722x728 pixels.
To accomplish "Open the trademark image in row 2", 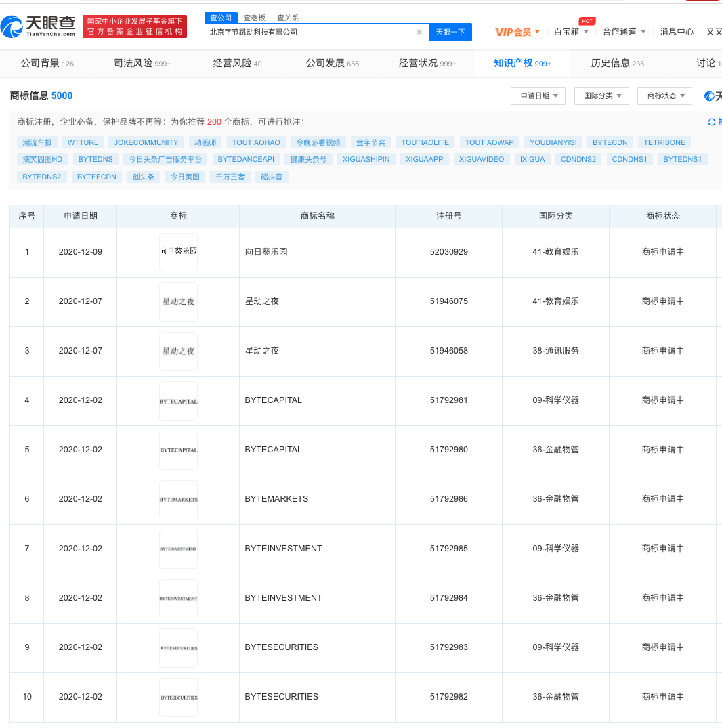I will click(x=178, y=301).
